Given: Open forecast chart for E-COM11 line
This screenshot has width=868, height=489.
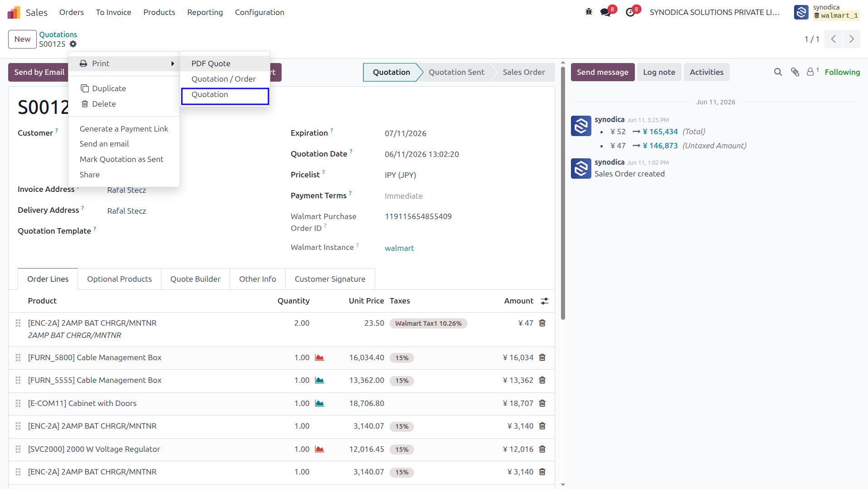Looking at the screenshot, I should tap(320, 403).
